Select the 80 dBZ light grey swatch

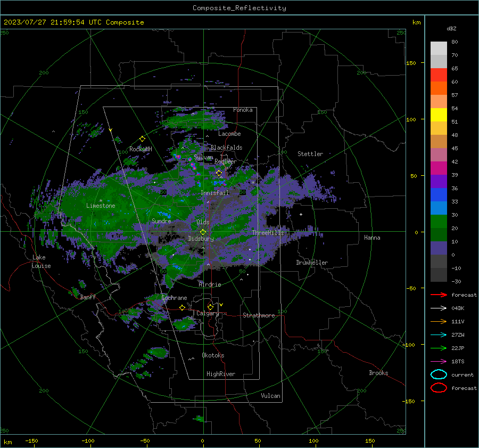[439, 48]
